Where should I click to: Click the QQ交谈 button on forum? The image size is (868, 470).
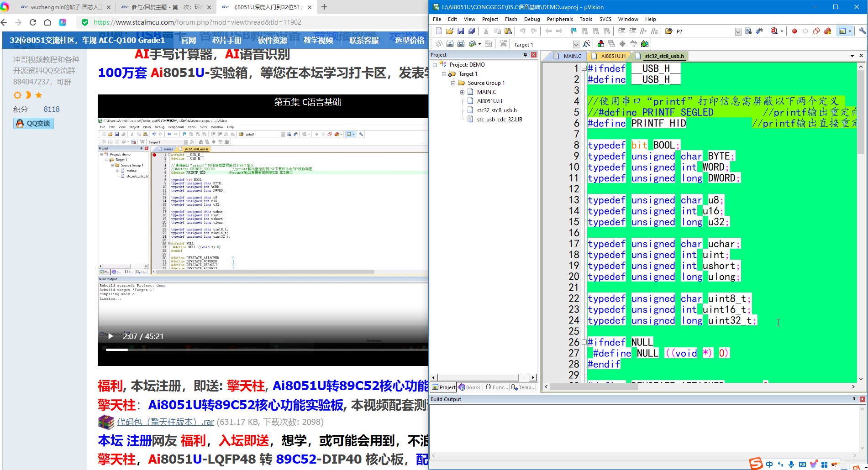coord(34,123)
